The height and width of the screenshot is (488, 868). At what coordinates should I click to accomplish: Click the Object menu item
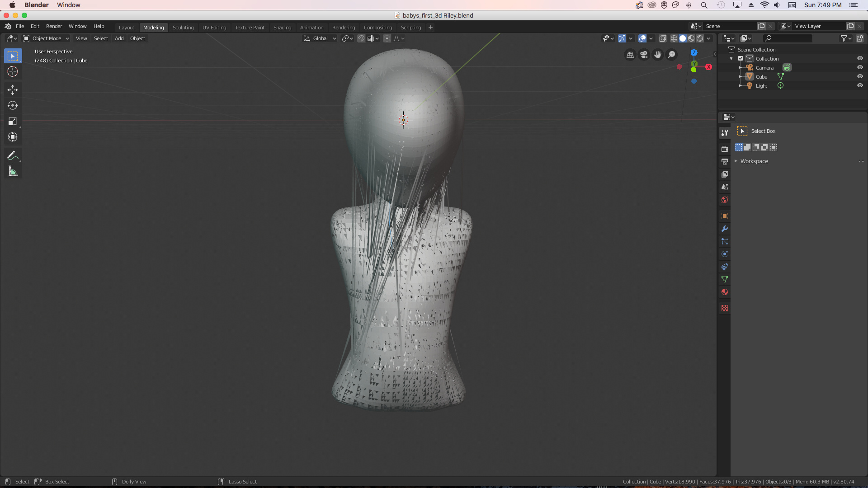coord(138,38)
